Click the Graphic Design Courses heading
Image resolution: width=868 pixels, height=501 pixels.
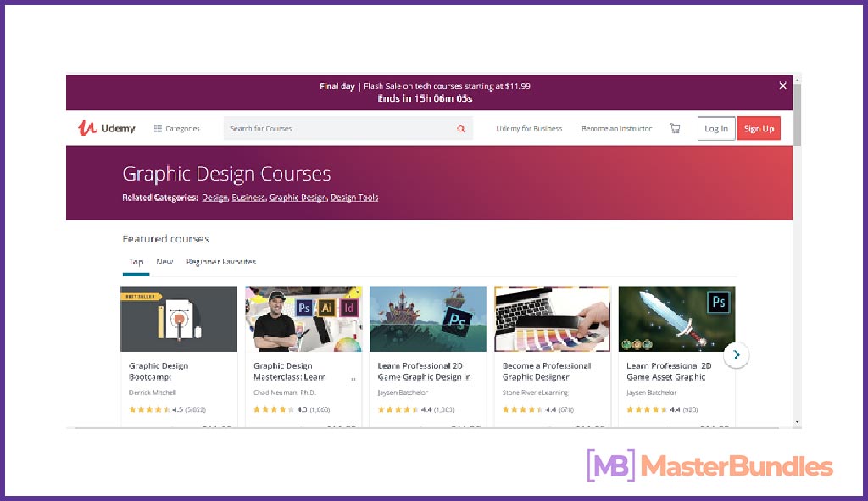pyautogui.click(x=226, y=174)
